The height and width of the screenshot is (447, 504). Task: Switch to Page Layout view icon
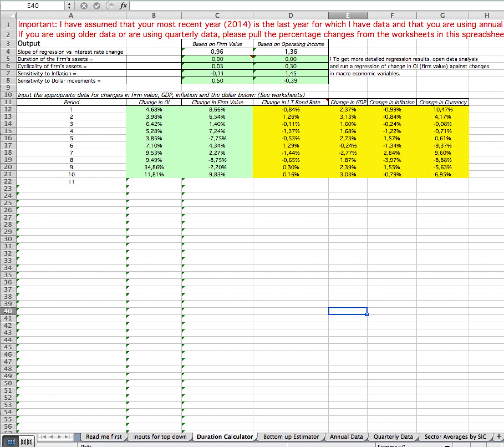click(x=27, y=442)
